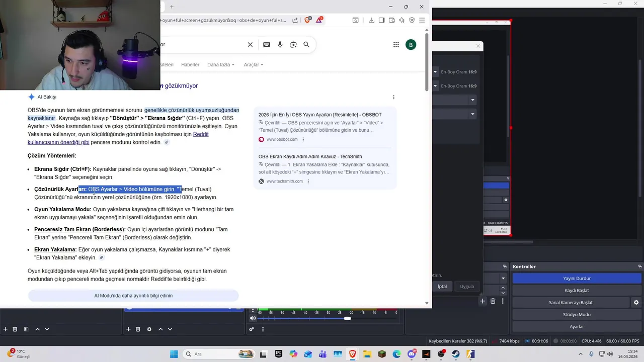
Task: Open OBSBOT 2026 yayın ayarları result
Action: pos(320,115)
